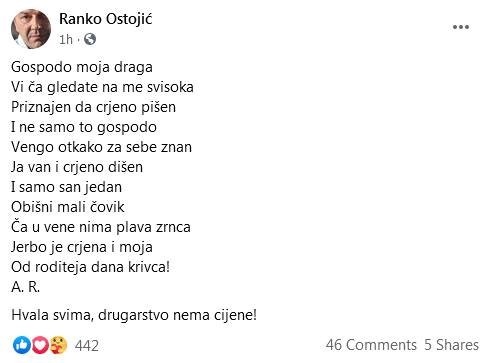488x363 pixels.
Task: Open the 46 Comments link
Action: tap(371, 345)
